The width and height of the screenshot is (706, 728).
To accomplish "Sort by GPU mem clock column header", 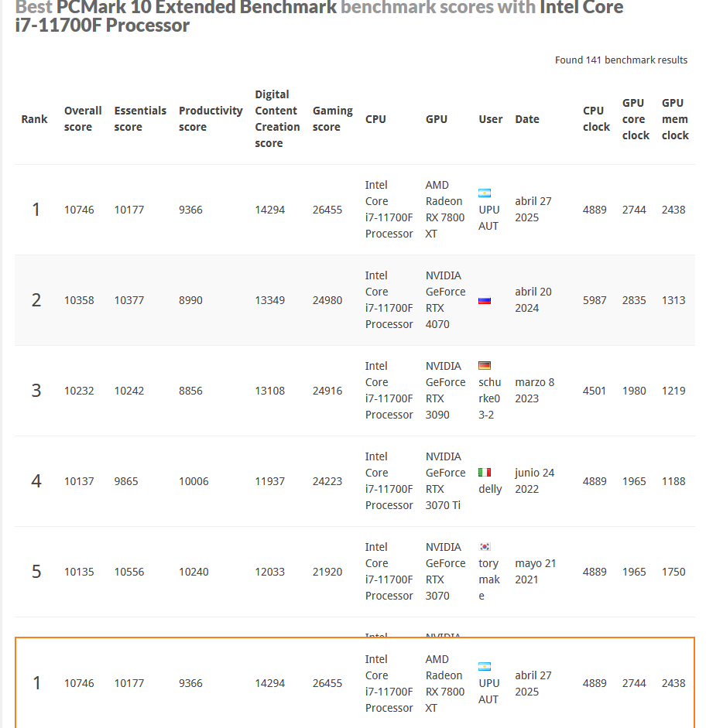I will pyautogui.click(x=675, y=119).
